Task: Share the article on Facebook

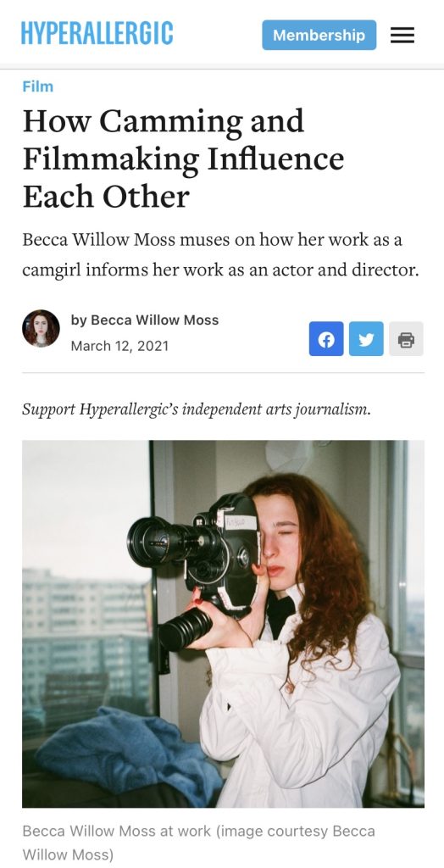Action: pyautogui.click(x=326, y=339)
